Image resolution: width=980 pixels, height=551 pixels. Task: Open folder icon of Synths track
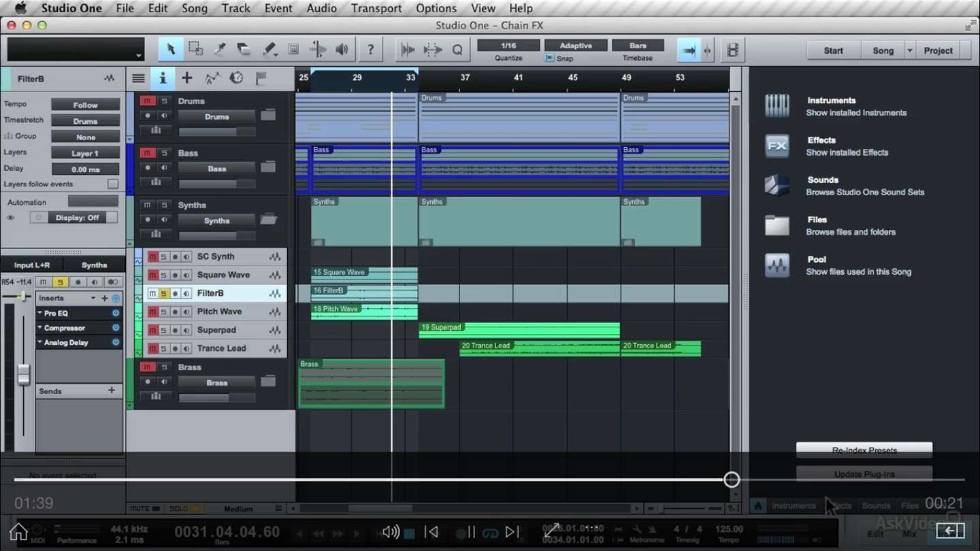click(x=269, y=220)
